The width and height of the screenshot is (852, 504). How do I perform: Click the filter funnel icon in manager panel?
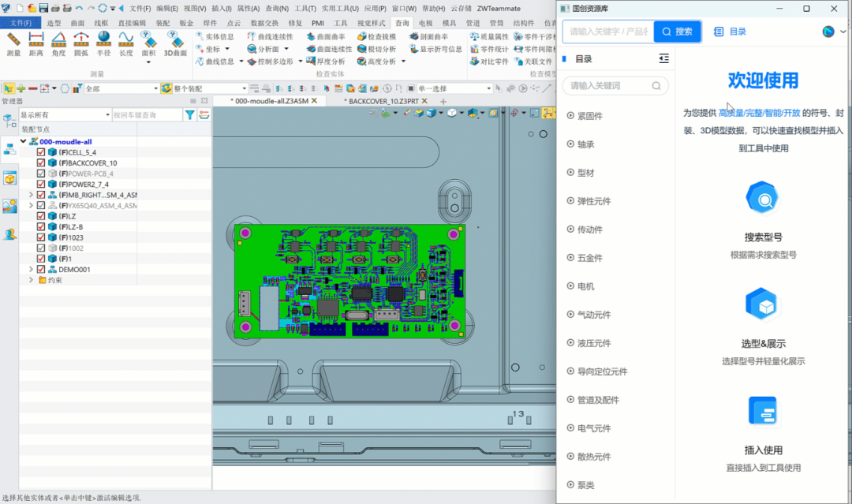pos(189,115)
